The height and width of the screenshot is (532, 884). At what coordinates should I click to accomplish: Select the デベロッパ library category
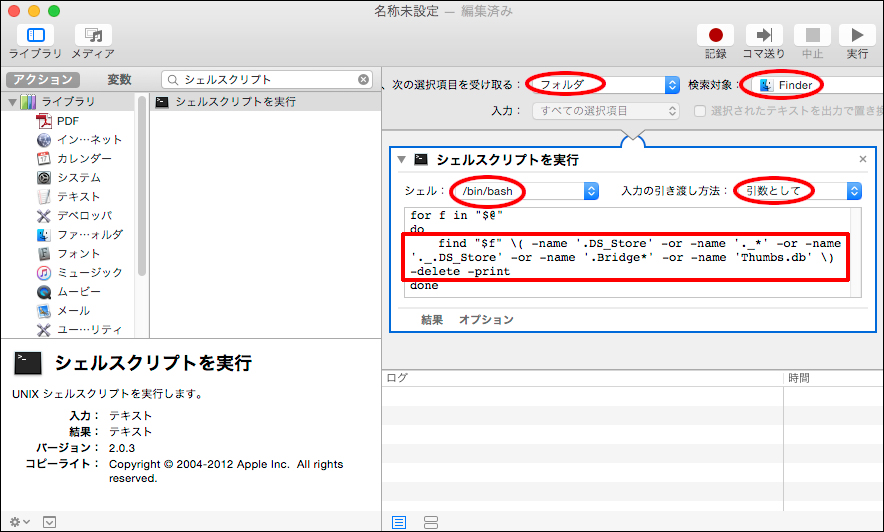(x=74, y=216)
